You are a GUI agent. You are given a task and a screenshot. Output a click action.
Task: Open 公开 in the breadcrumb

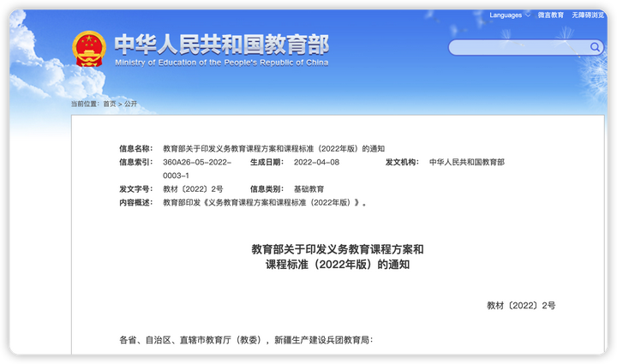point(130,104)
